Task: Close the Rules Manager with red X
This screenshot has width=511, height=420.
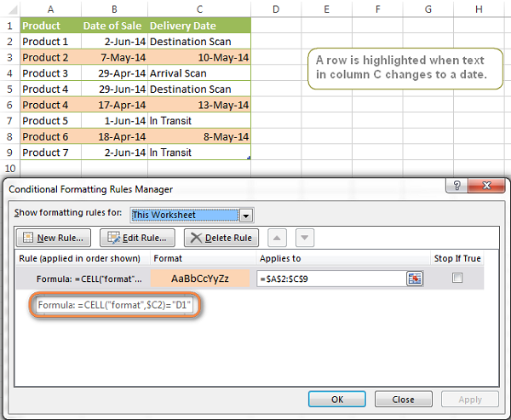Action: point(486,186)
